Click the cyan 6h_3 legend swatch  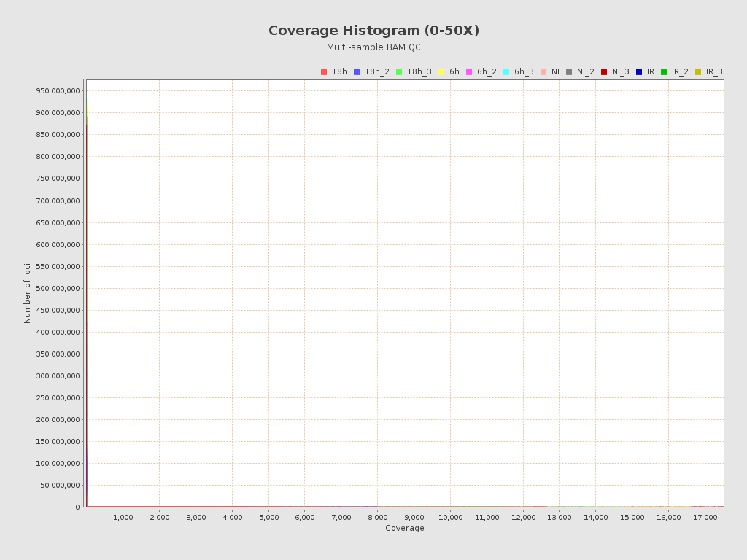click(x=506, y=72)
